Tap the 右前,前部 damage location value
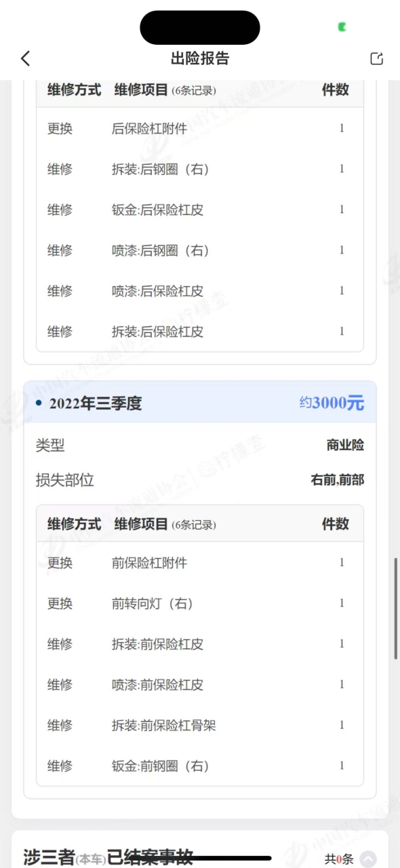Viewport: 400px width, 868px height. click(x=338, y=480)
